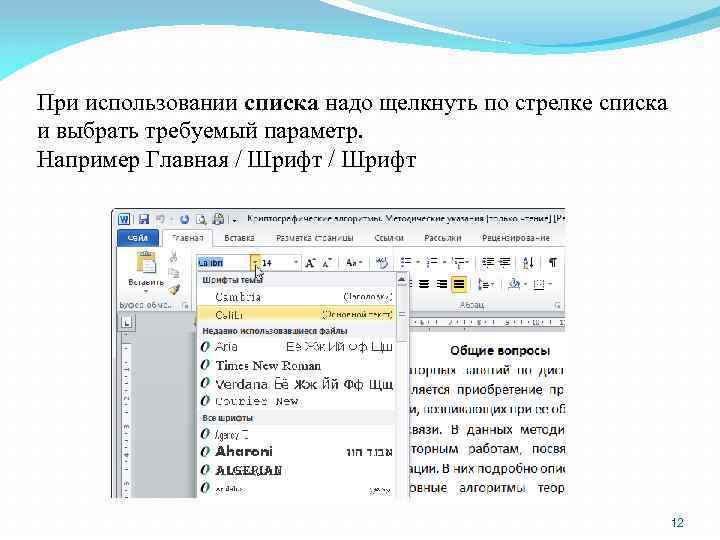This screenshot has width=720, height=540.
Task: Click the Word application logo icon
Action: click(124, 219)
